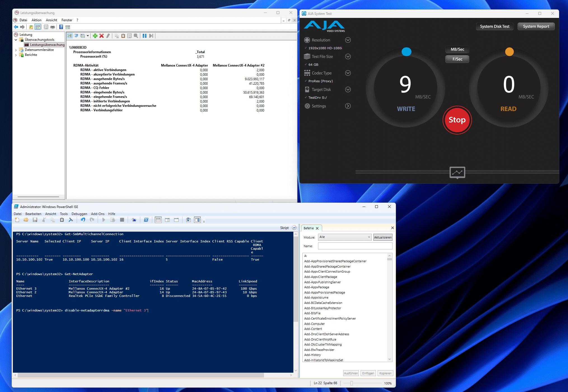Open the Debuggen menu in PowerShell ISE
The width and height of the screenshot is (568, 392).
79,214
